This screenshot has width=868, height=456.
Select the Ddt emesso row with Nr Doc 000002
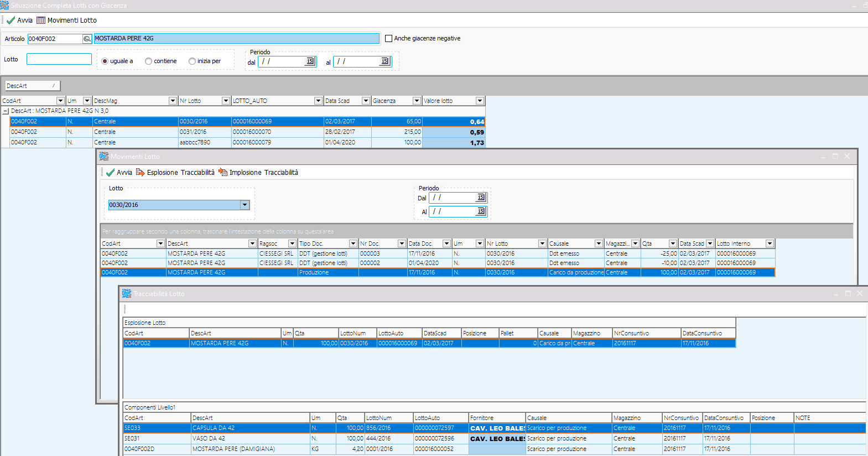click(438, 263)
